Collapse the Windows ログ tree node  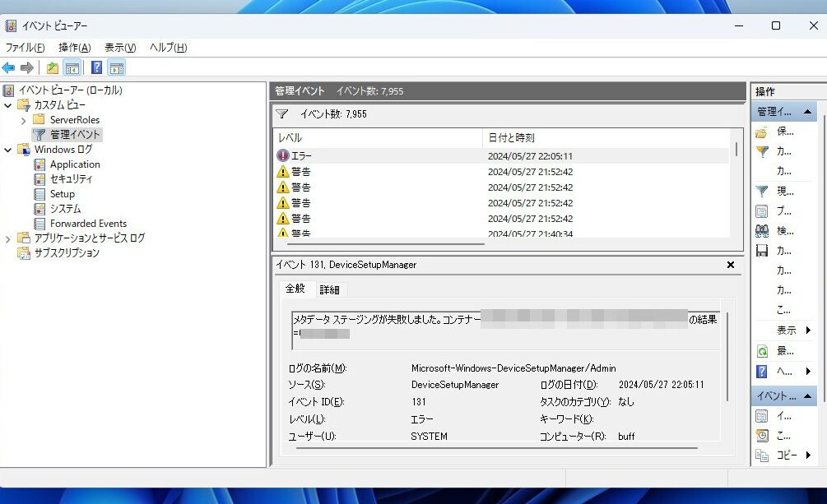point(8,150)
